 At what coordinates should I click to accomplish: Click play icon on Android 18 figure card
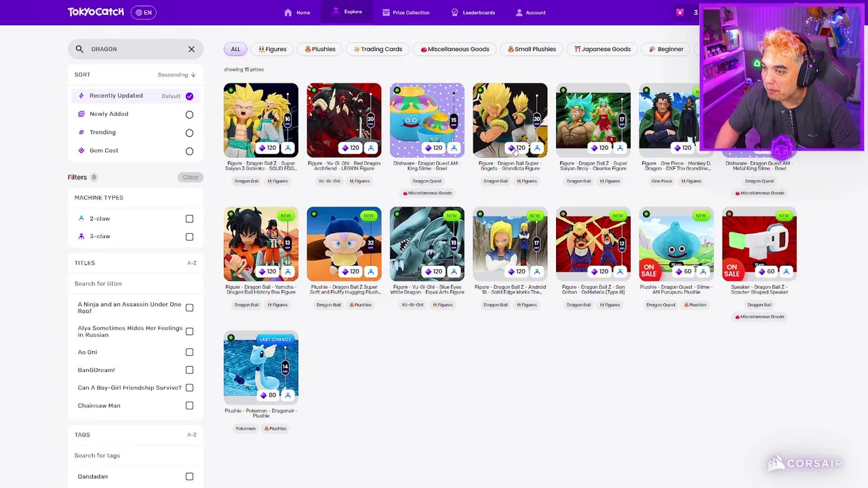(x=537, y=272)
